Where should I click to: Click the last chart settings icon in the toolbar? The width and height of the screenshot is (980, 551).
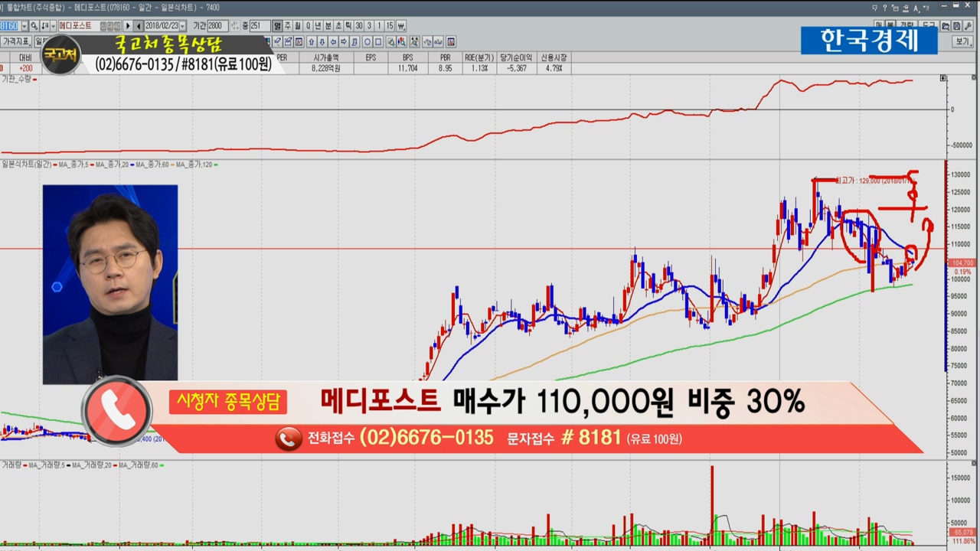(451, 42)
